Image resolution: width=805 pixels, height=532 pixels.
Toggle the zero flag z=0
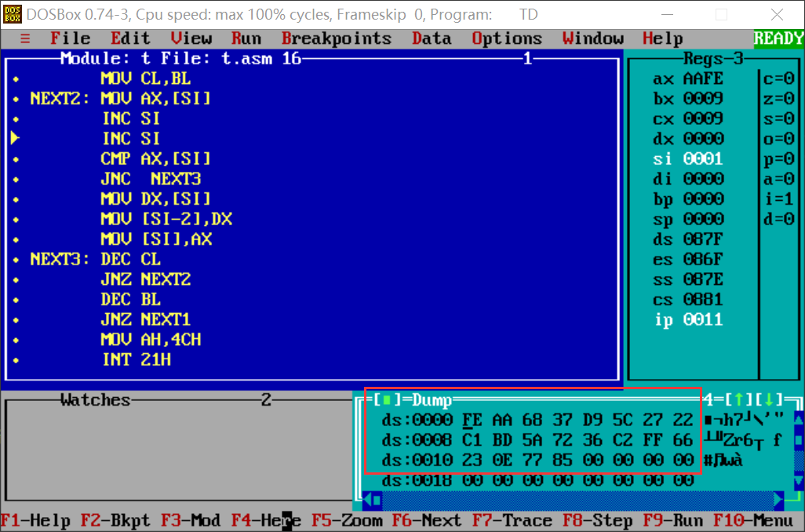click(779, 99)
